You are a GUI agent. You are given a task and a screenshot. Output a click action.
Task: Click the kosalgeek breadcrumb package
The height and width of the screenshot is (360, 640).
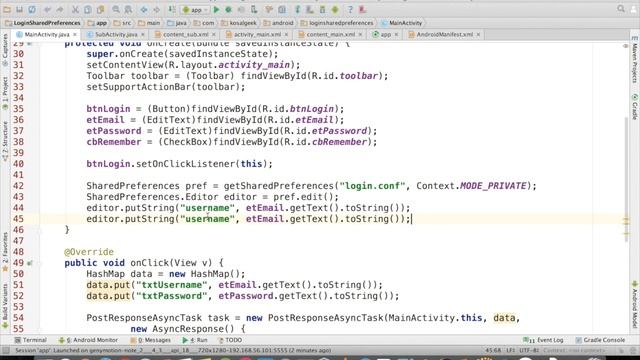(238, 23)
